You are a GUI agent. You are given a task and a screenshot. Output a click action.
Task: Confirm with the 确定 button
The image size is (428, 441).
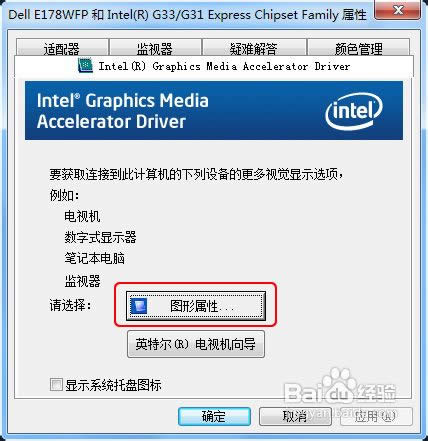point(214,416)
